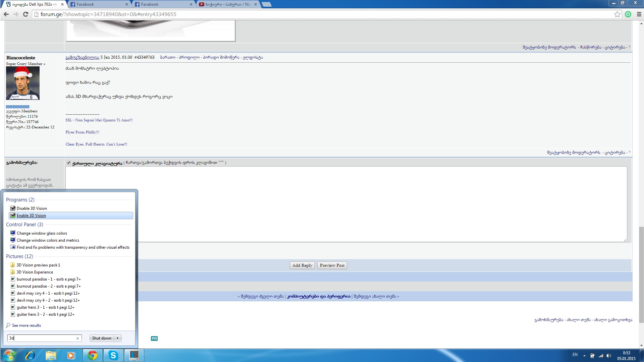Open the EN language selector

tap(575, 355)
